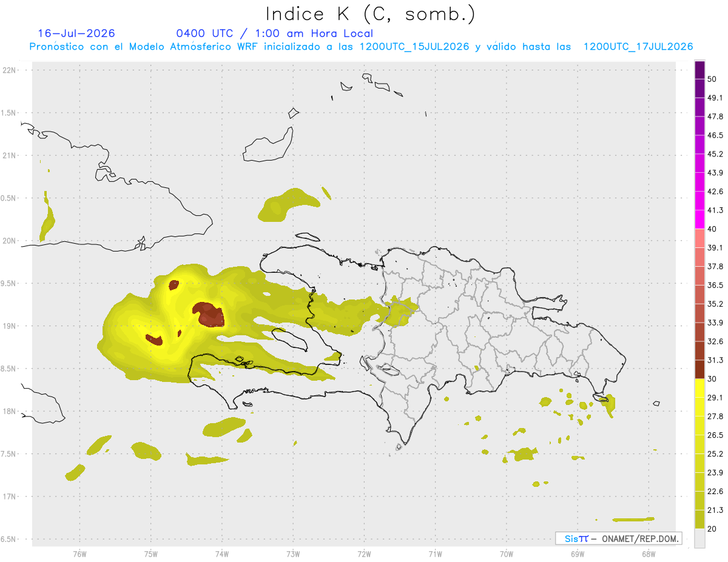Click the "27.8" value on the color scale
The image size is (728, 562).
(716, 416)
